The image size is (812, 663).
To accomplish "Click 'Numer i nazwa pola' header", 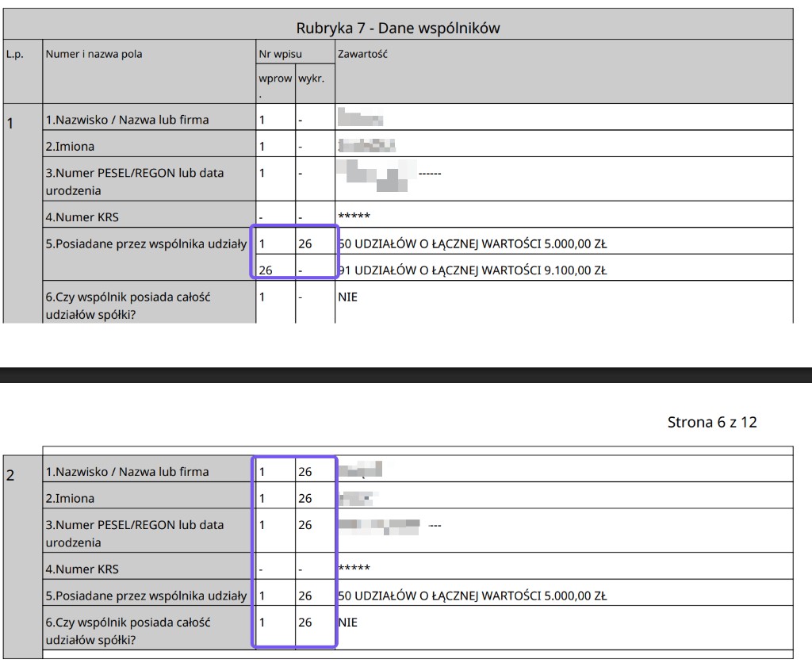I will pyautogui.click(x=94, y=54).
